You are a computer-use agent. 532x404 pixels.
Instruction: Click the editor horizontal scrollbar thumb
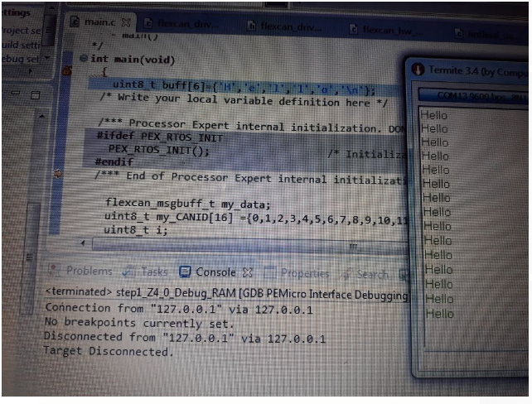tap(251, 245)
